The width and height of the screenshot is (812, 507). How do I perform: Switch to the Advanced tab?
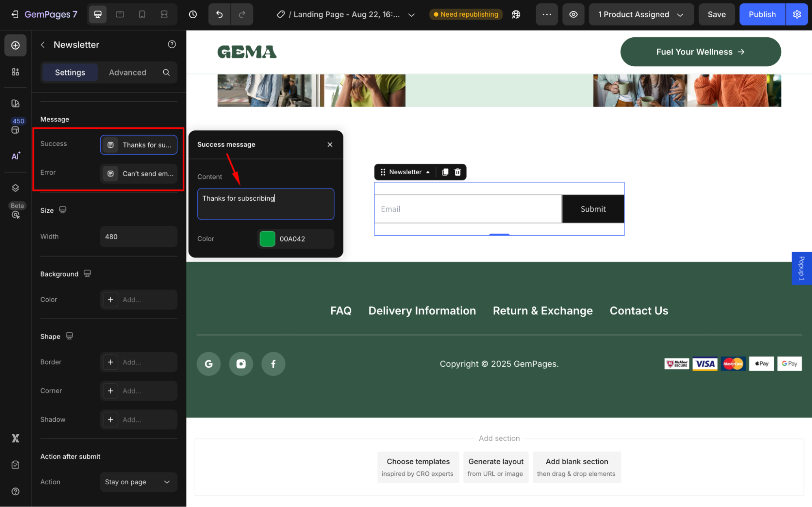128,72
